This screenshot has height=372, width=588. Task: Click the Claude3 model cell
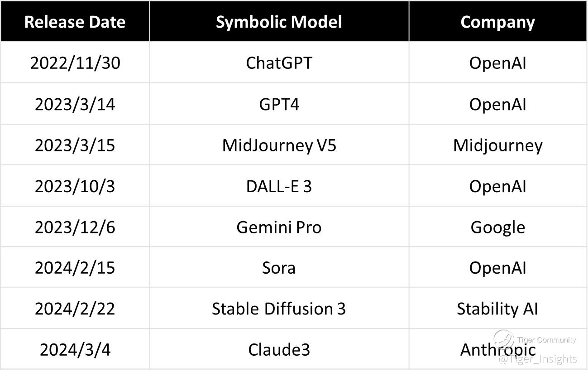tap(279, 350)
